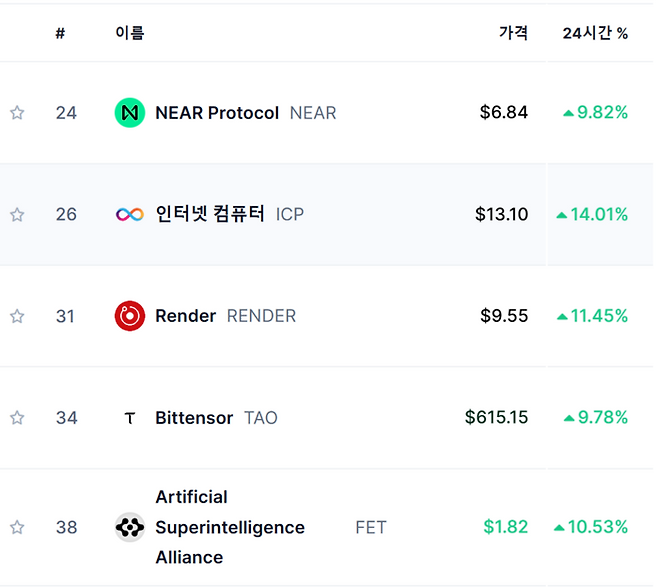658x587 pixels.
Task: Click ICP's 14.01% 24-hour change
Action: 598,214
